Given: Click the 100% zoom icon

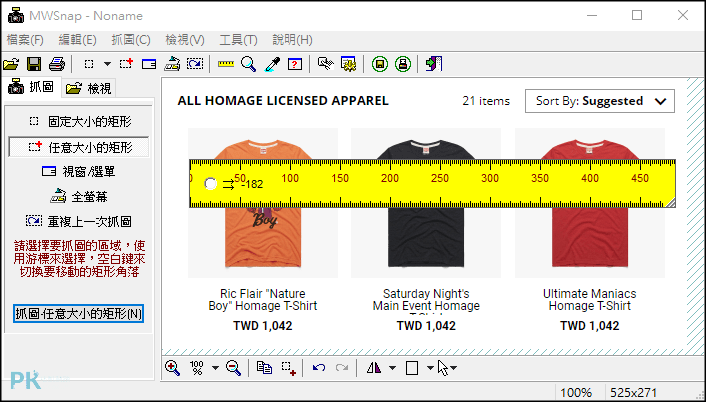Looking at the screenshot, I should click(x=197, y=368).
